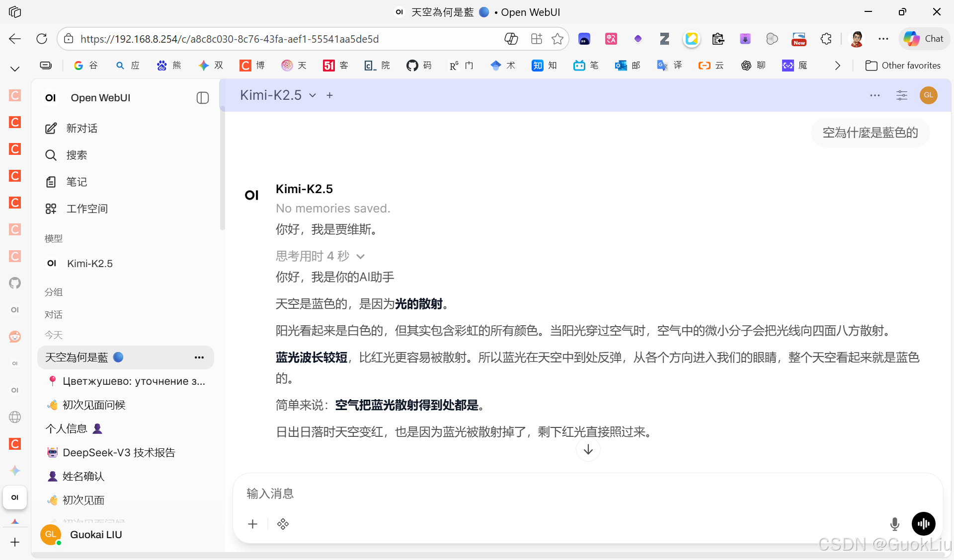Image resolution: width=954 pixels, height=560 pixels.
Task: Open the chat controls sliders icon
Action: tap(901, 95)
